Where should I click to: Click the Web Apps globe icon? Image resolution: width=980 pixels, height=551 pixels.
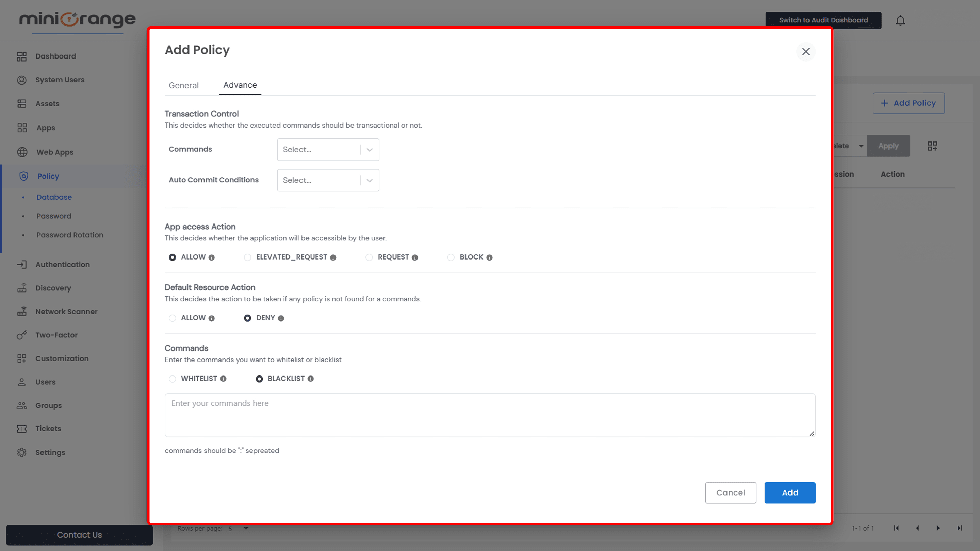click(22, 152)
